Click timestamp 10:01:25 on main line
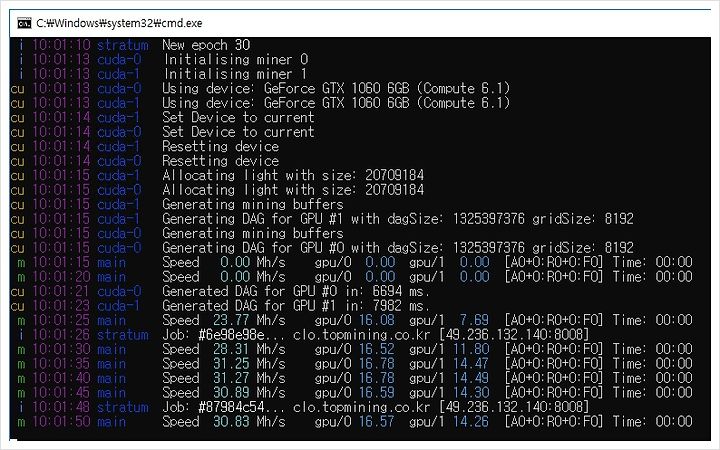720x450 pixels. [62, 320]
